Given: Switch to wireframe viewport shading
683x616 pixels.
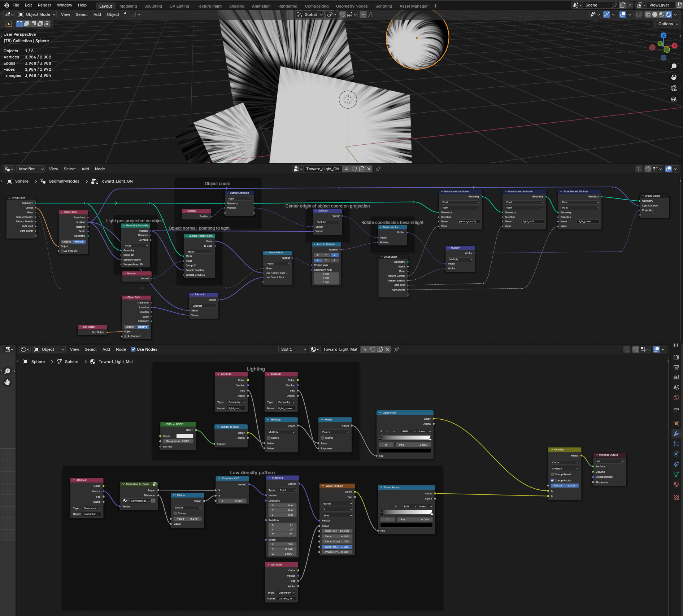Looking at the screenshot, I should [648, 14].
